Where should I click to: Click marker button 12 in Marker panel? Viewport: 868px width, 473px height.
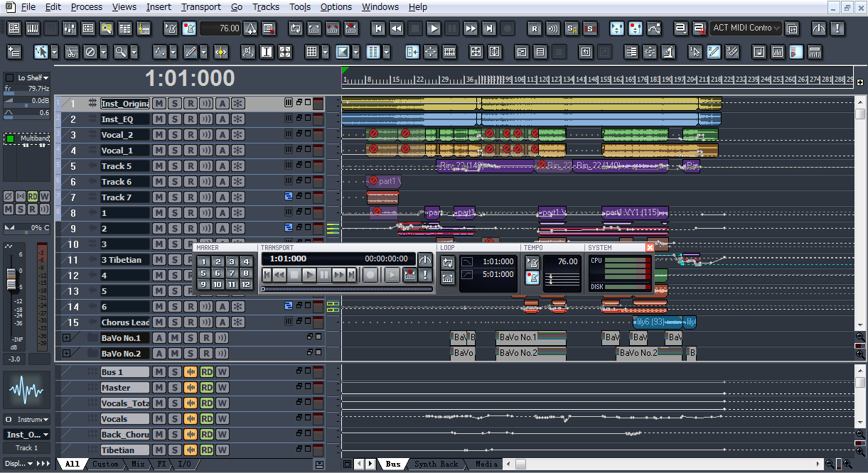[x=246, y=284]
